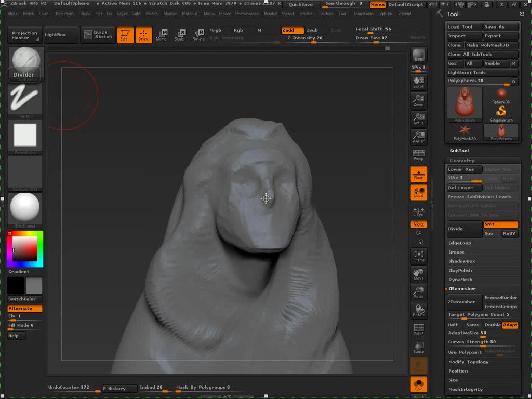532x399 pixels.
Task: Expand the Modify Topology section
Action: (x=469, y=362)
